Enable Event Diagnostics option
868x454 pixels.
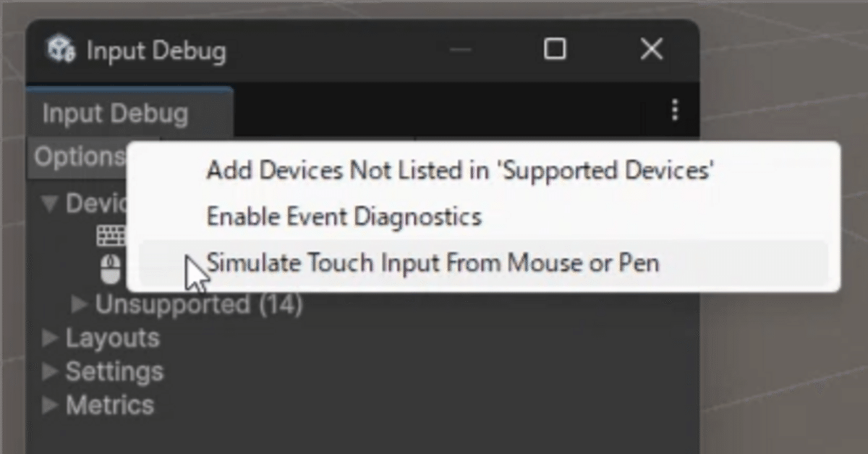coord(344,217)
